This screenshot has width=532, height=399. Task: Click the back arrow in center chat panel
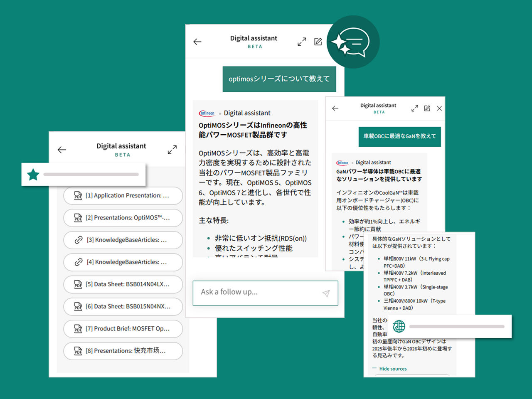[197, 42]
